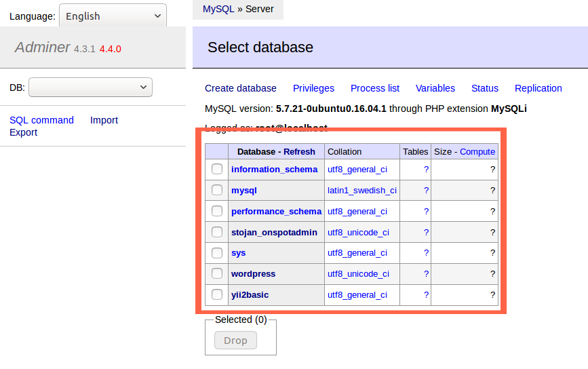Open the Status page
Viewport: 588px width, 369px height.
(485, 88)
